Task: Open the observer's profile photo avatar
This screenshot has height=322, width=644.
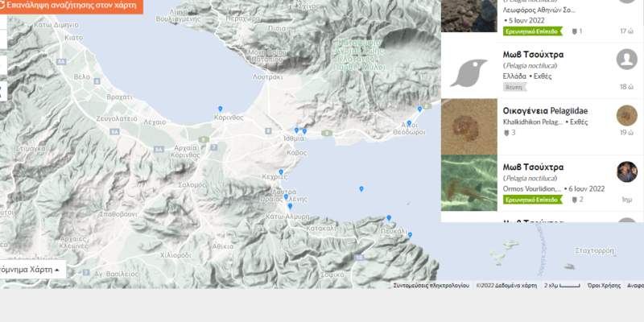Action: [626, 171]
